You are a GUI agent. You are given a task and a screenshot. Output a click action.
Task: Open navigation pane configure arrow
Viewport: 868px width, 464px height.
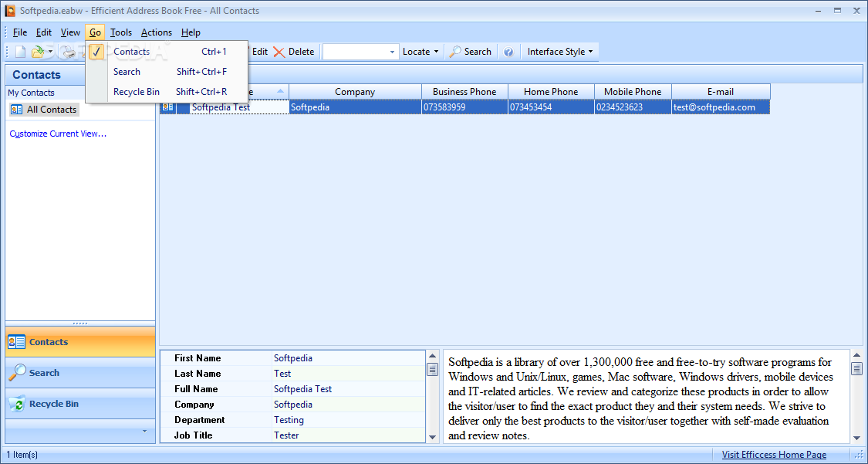point(144,431)
